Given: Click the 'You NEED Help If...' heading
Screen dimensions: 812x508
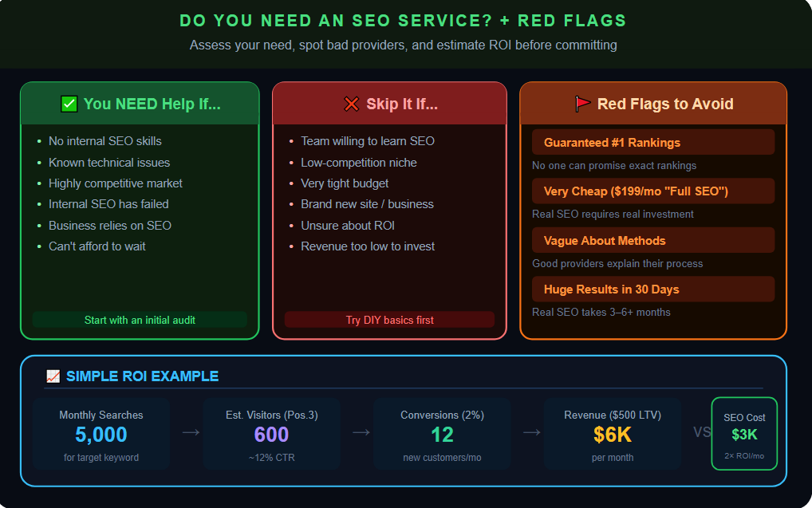Looking at the screenshot, I should click(152, 104).
